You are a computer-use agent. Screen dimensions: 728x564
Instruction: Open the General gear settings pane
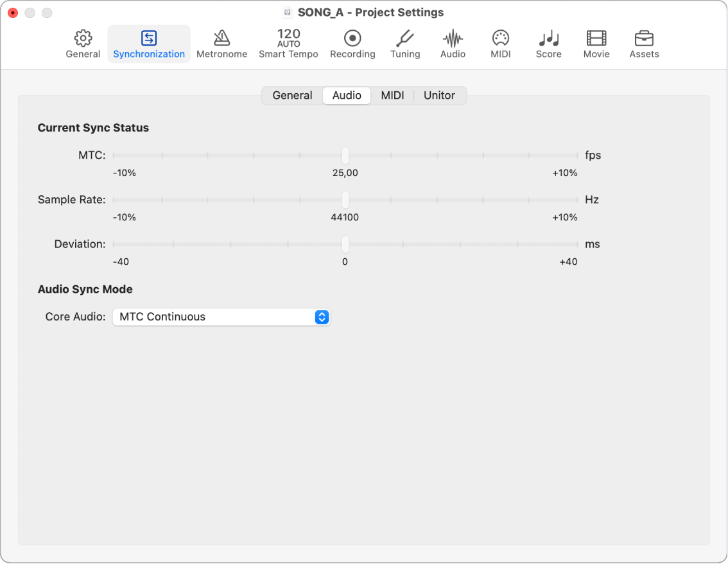coord(83,44)
